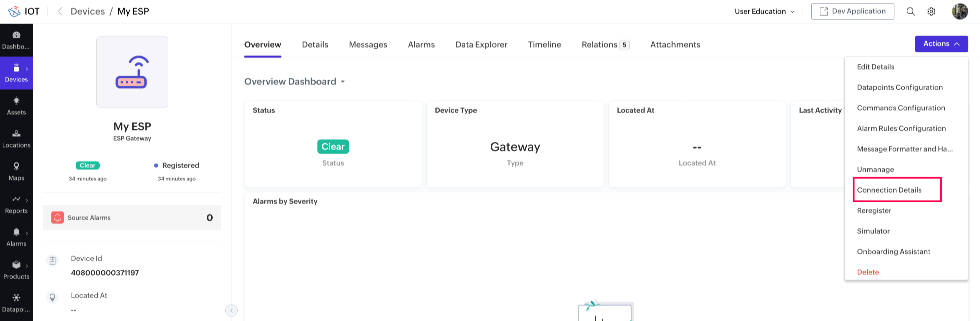
Task: Open the Devices sidebar icon
Action: 16,68
